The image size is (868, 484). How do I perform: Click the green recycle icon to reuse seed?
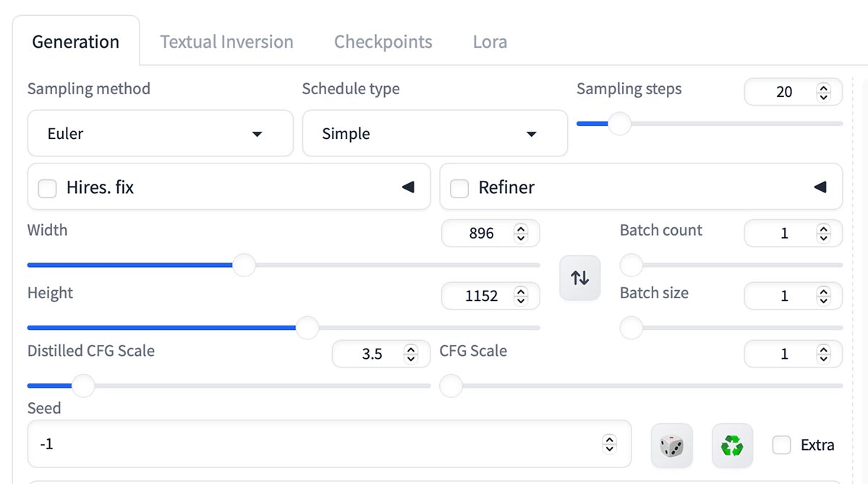pos(732,445)
